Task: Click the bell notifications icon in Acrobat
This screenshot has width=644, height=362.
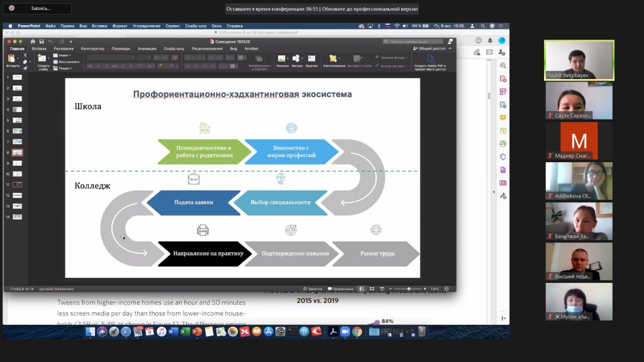Action: pos(490,40)
